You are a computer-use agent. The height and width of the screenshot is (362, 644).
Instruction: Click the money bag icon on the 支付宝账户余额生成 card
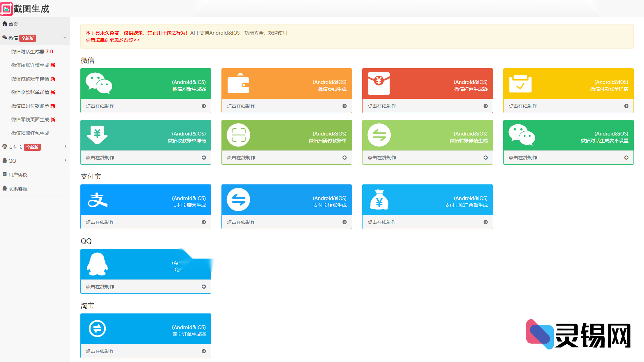[379, 200]
